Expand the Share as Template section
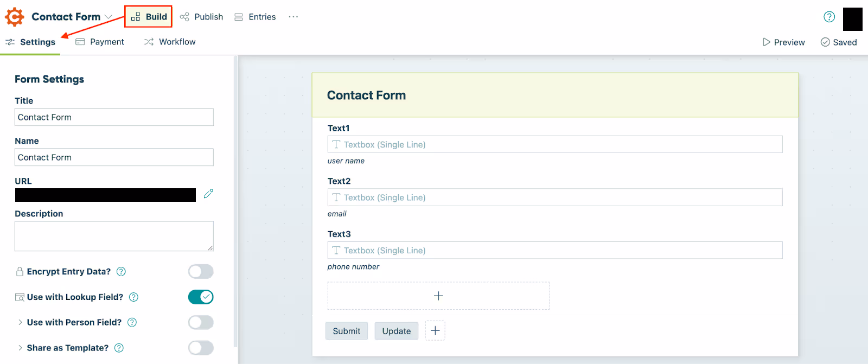868x364 pixels. [21, 348]
